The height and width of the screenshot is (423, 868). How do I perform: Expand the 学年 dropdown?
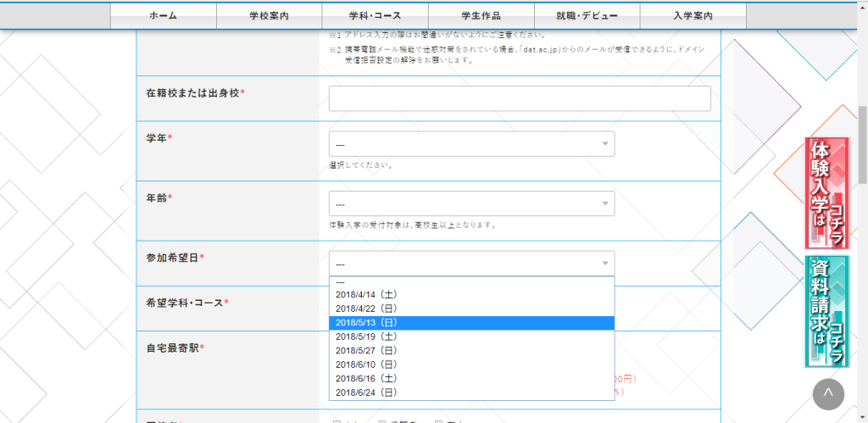coord(471,144)
